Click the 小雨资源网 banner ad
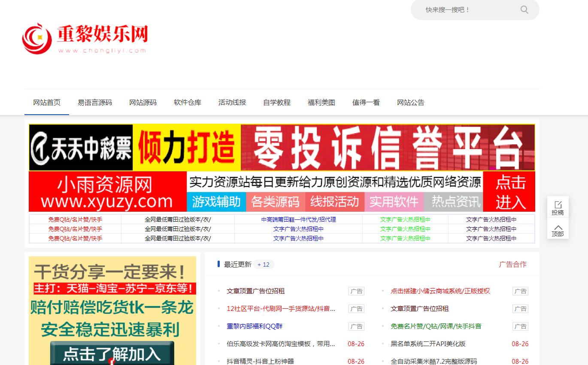 282,192
